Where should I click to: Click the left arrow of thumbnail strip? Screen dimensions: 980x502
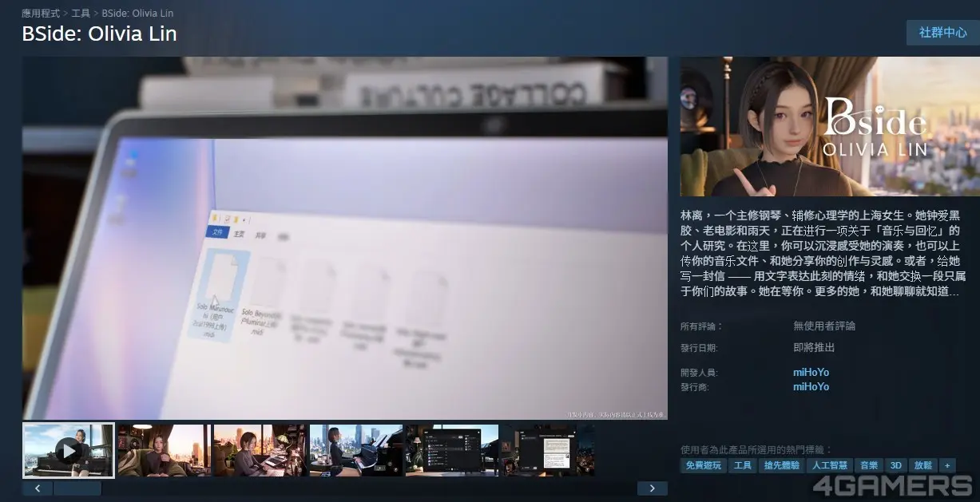point(38,488)
